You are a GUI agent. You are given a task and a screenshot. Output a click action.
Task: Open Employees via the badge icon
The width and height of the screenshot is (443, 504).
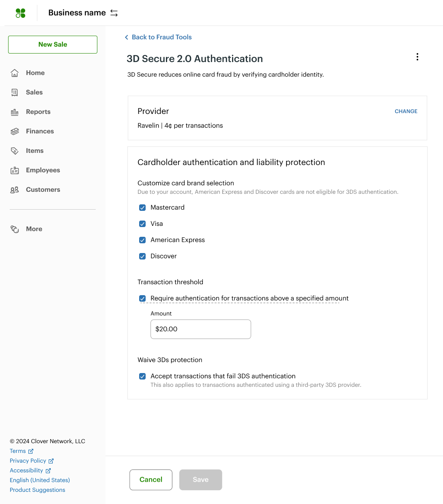[x=15, y=170]
